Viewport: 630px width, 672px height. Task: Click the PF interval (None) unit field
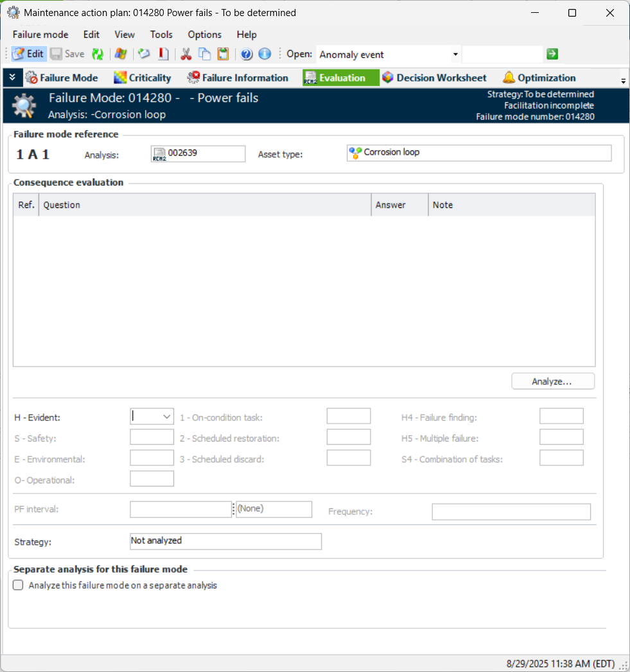[274, 509]
